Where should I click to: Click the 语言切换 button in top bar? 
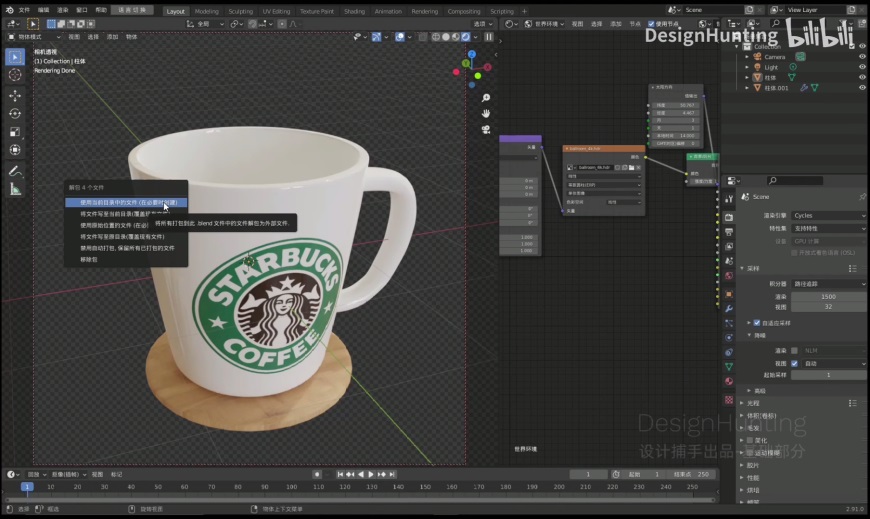tap(132, 10)
